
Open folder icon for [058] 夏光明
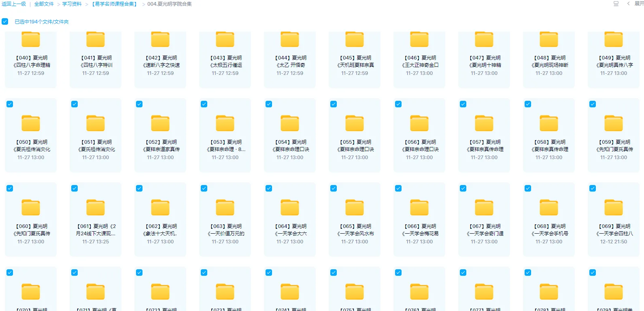point(549,123)
